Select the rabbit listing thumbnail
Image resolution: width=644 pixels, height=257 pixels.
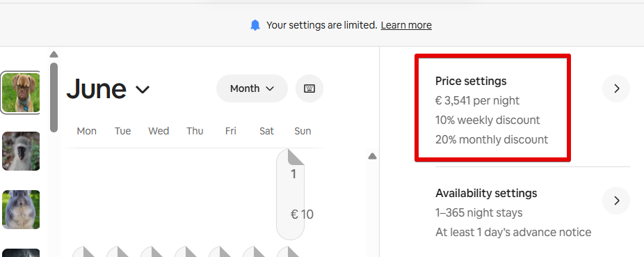pos(21,210)
